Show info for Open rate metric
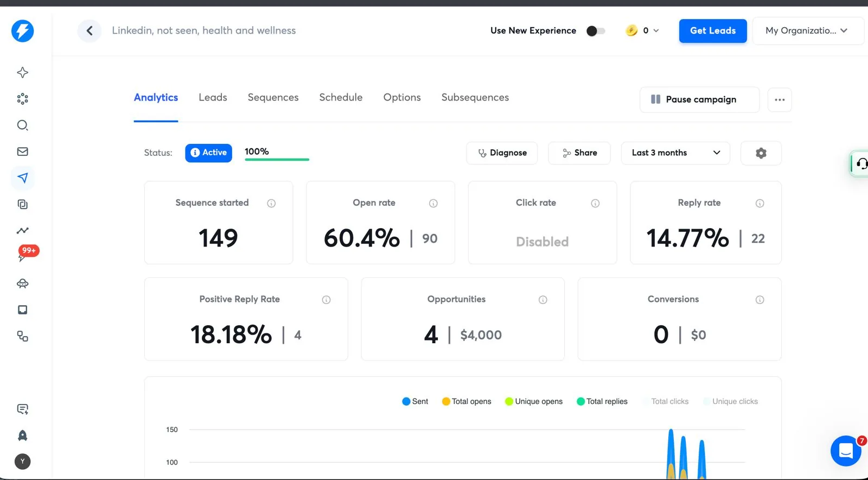Image resolution: width=868 pixels, height=480 pixels. click(x=433, y=203)
